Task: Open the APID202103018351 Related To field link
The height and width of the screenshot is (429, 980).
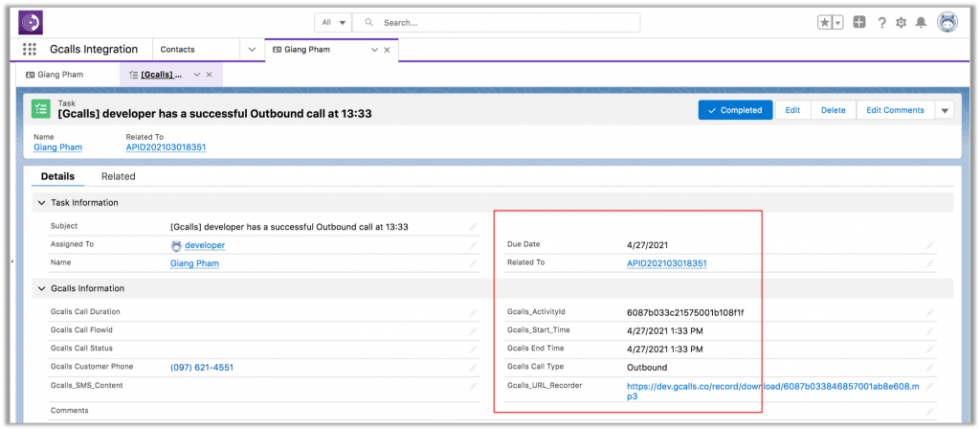Action: click(x=666, y=263)
